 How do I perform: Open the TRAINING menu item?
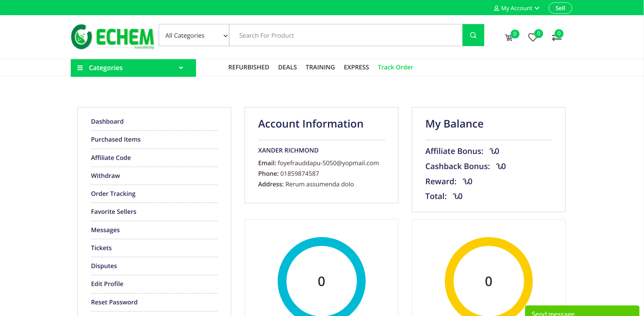[x=320, y=67]
